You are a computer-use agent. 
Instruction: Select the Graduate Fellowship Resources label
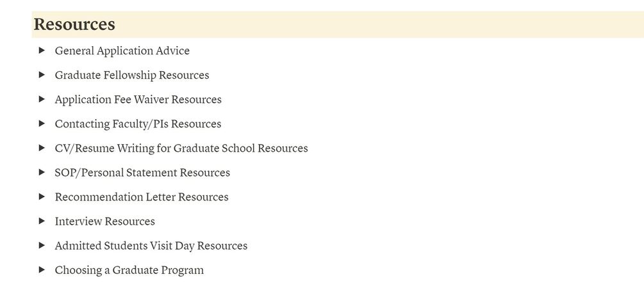(x=132, y=75)
